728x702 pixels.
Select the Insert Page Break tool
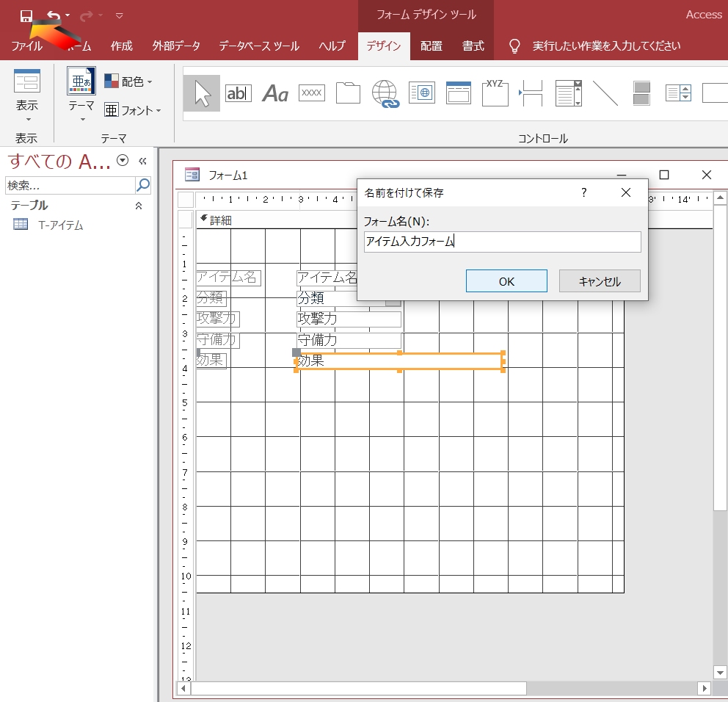click(x=531, y=93)
